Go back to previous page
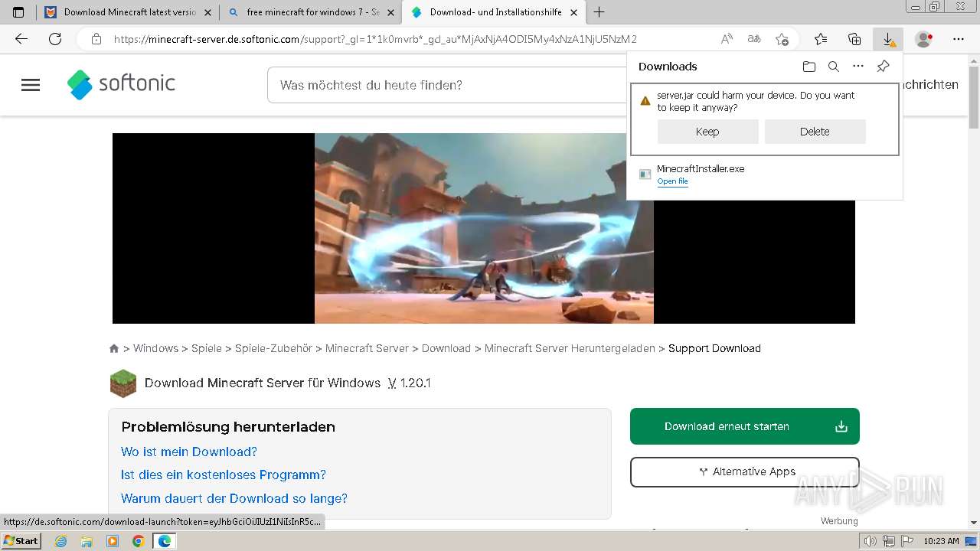 pyautogui.click(x=21, y=39)
